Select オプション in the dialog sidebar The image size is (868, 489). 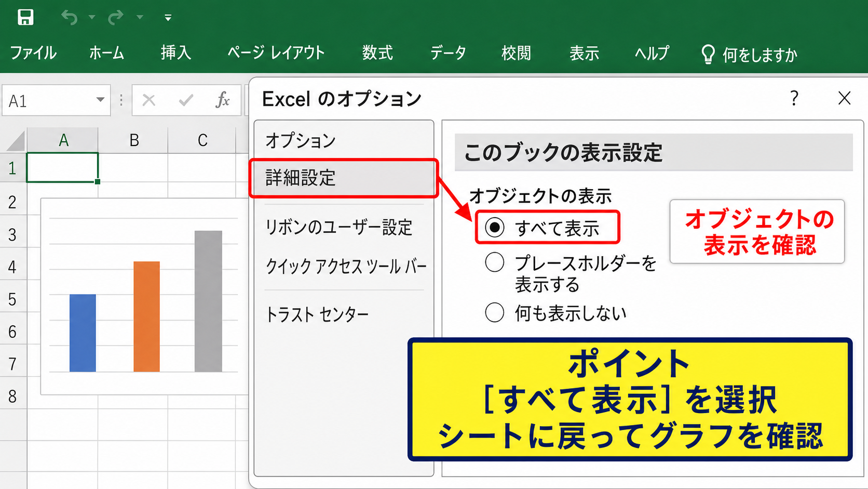pyautogui.click(x=344, y=140)
